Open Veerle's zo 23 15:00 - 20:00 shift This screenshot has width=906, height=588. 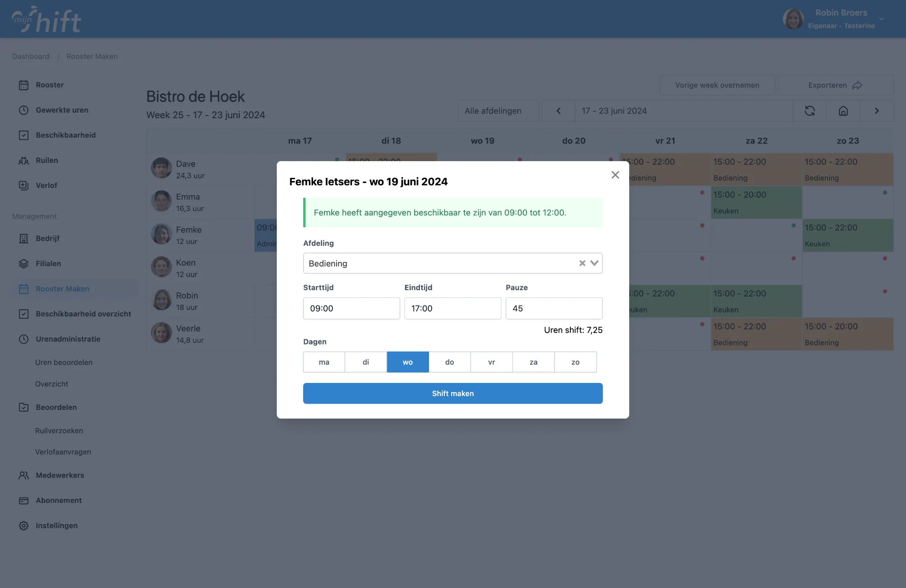coord(848,334)
